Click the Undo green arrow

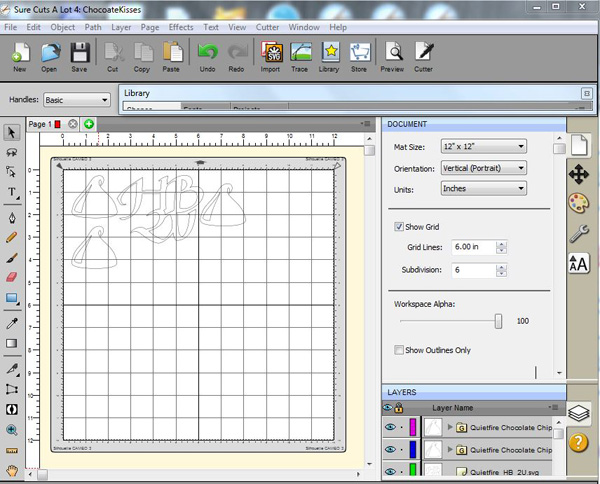tap(208, 52)
